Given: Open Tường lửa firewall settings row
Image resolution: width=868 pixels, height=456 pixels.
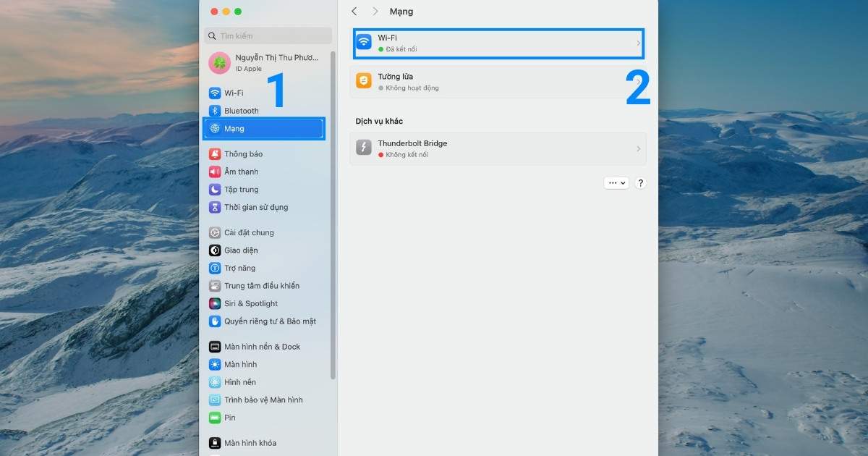Looking at the screenshot, I should coord(498,82).
